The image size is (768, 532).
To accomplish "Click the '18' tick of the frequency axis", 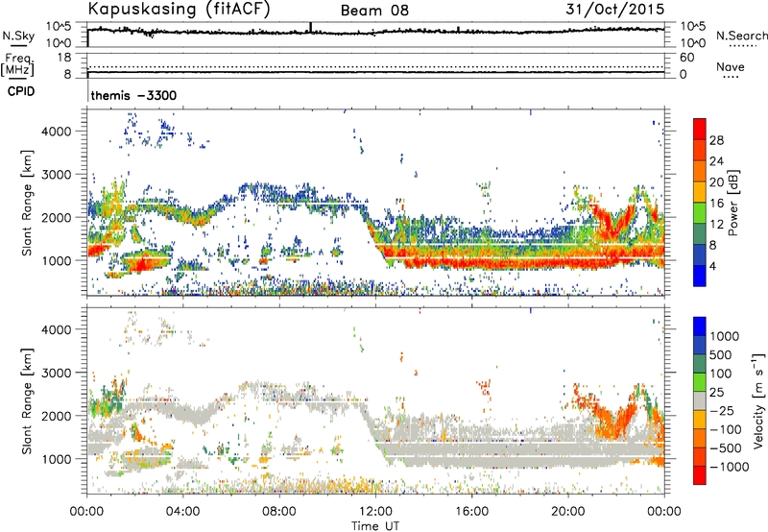I will 64,58.
